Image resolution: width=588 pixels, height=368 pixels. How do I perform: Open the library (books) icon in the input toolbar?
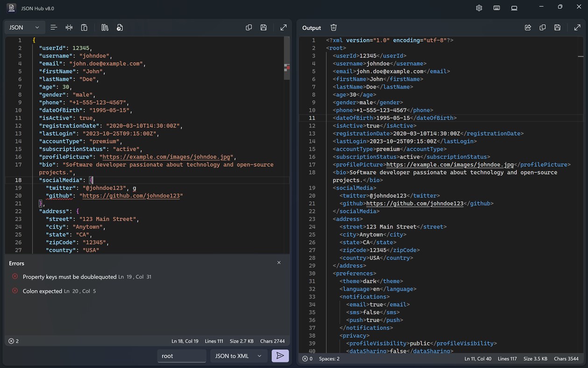105,28
